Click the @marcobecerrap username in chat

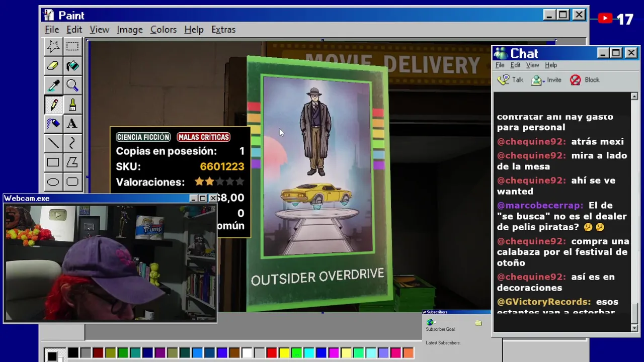coord(540,205)
